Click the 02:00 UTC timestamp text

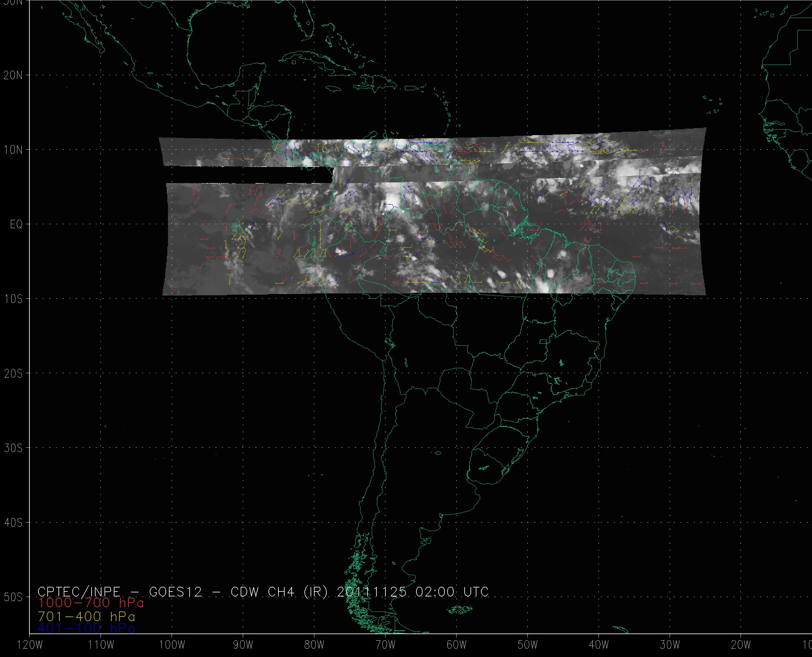click(x=452, y=591)
